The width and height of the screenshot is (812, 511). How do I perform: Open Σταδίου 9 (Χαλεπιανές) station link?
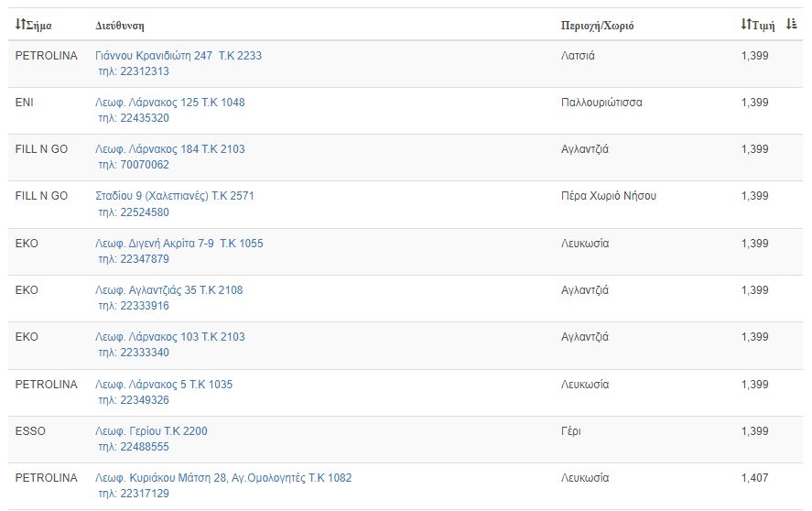(x=175, y=196)
